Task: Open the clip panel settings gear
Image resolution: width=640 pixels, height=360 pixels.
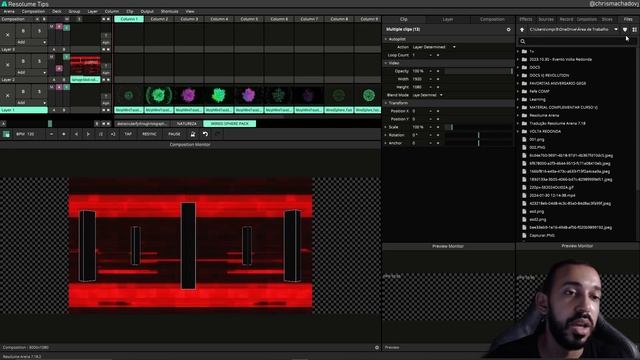Action: coord(508,29)
